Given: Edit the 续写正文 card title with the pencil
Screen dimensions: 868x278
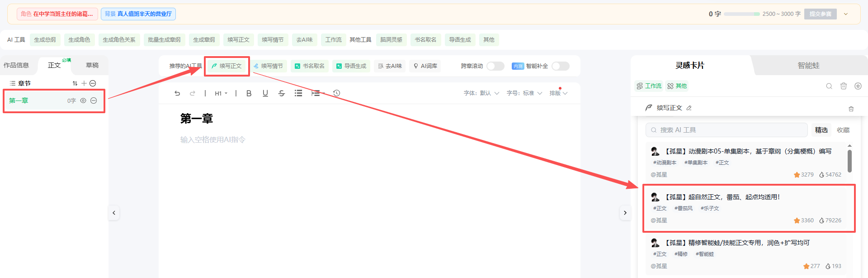Looking at the screenshot, I should (x=689, y=108).
